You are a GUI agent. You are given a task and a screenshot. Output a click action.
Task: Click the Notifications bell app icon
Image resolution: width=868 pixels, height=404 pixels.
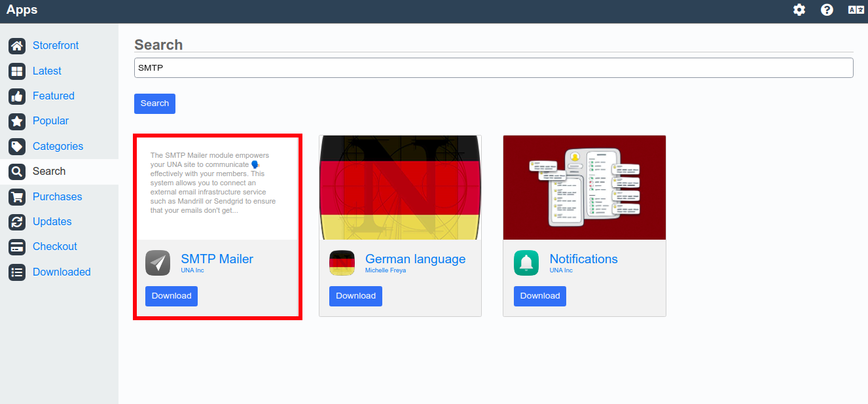pyautogui.click(x=526, y=263)
